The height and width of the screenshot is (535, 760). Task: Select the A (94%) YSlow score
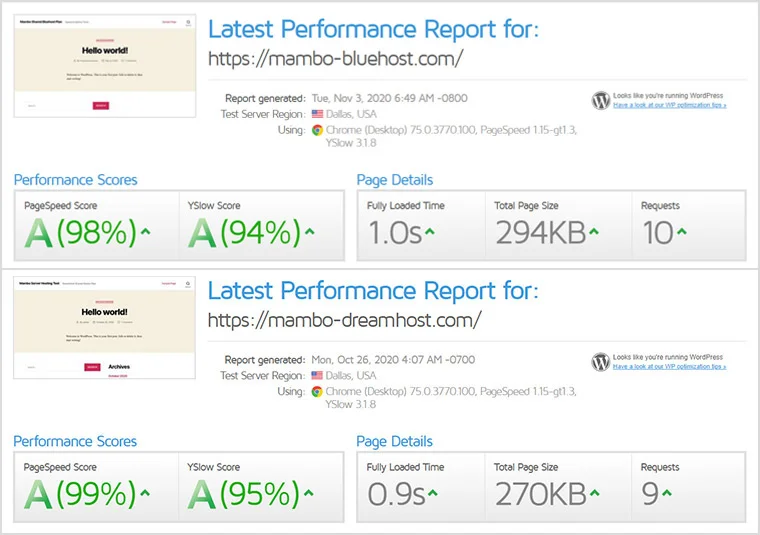point(245,233)
